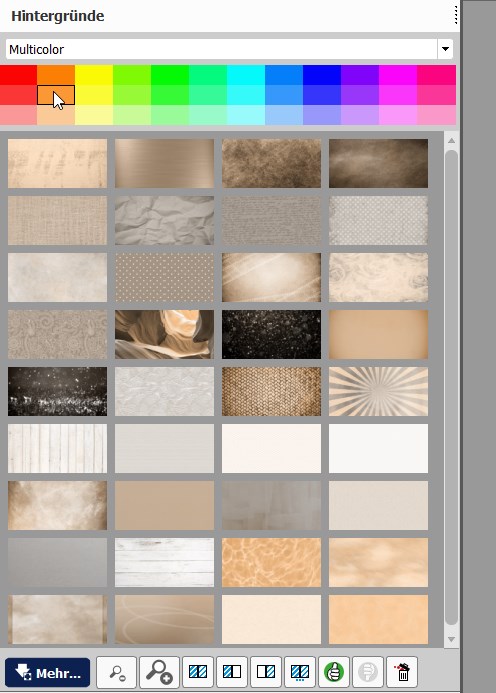Pick the saturated red color swatch

pos(18,75)
